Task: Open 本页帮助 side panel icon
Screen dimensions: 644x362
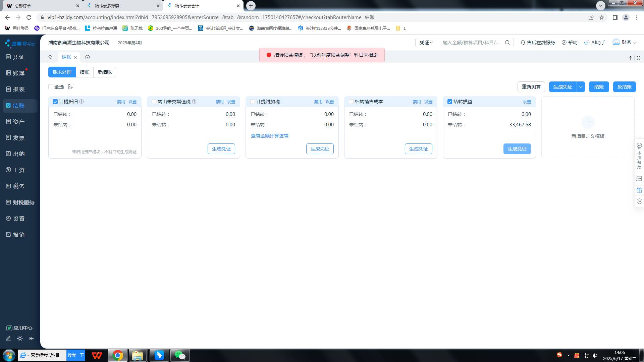Action: pyautogui.click(x=639, y=156)
